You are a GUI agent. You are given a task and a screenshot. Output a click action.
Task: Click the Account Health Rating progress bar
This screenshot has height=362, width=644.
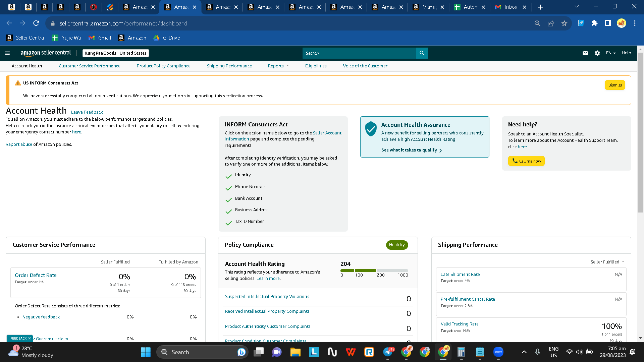pyautogui.click(x=374, y=270)
